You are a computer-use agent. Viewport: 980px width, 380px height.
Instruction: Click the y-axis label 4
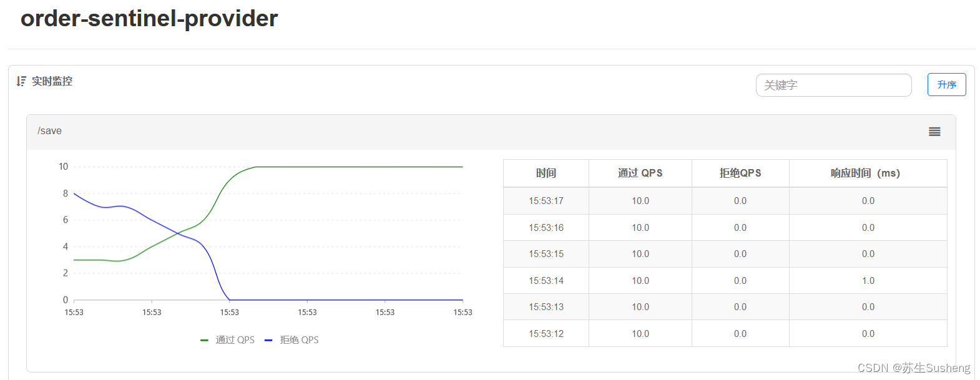(x=66, y=246)
